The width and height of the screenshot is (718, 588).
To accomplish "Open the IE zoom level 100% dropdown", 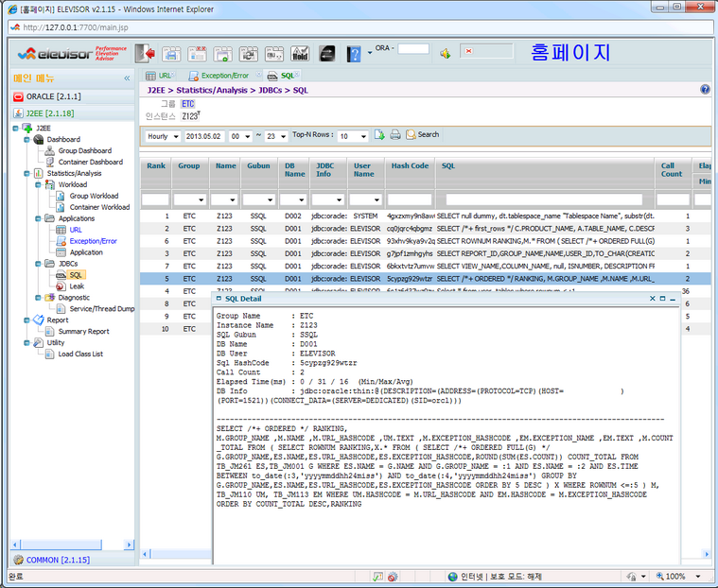I will pyautogui.click(x=698, y=576).
